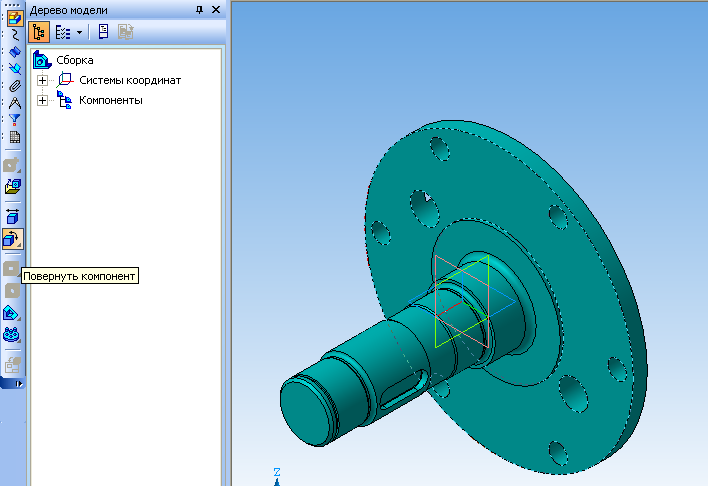Click the disabled layout icon at toolbar bottom
Screen dimensions: 708x486
point(12,364)
